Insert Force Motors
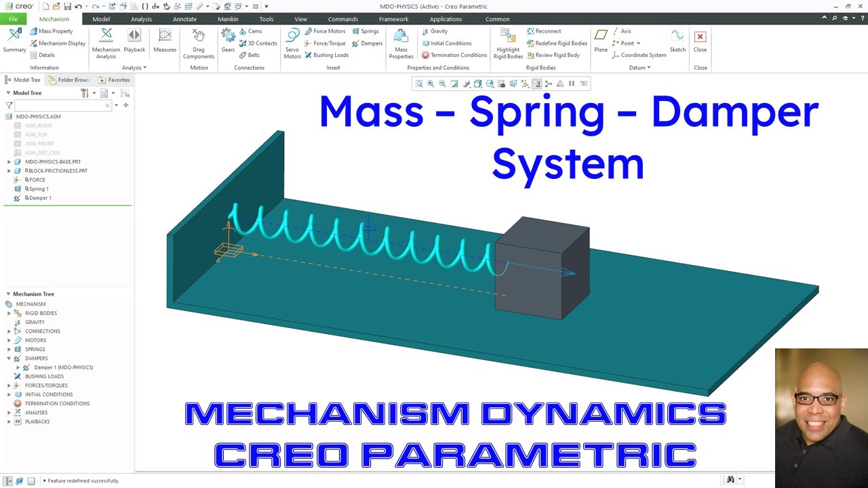 pos(325,31)
